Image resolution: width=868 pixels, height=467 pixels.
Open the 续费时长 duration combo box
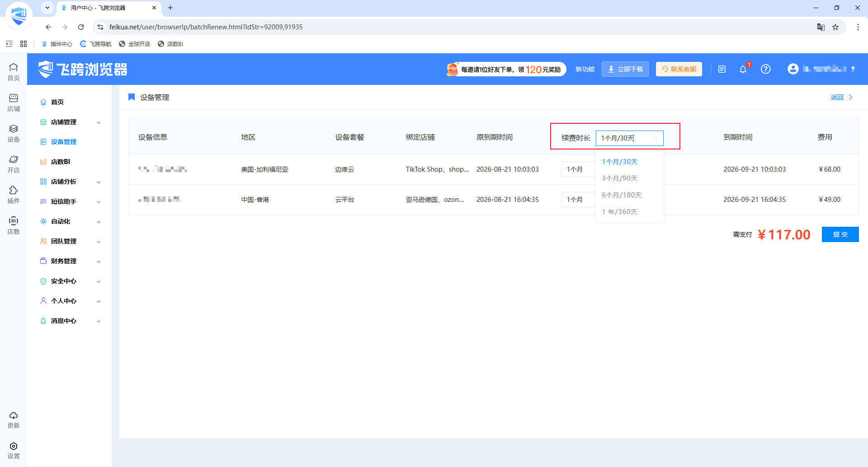click(629, 138)
